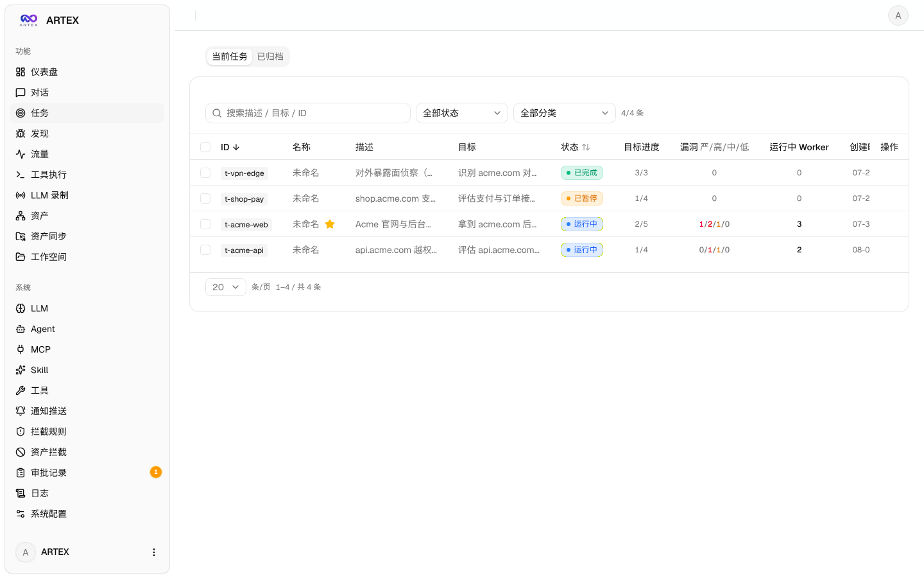
Task: Open the t-vpn-edge task ID
Action: tap(244, 173)
